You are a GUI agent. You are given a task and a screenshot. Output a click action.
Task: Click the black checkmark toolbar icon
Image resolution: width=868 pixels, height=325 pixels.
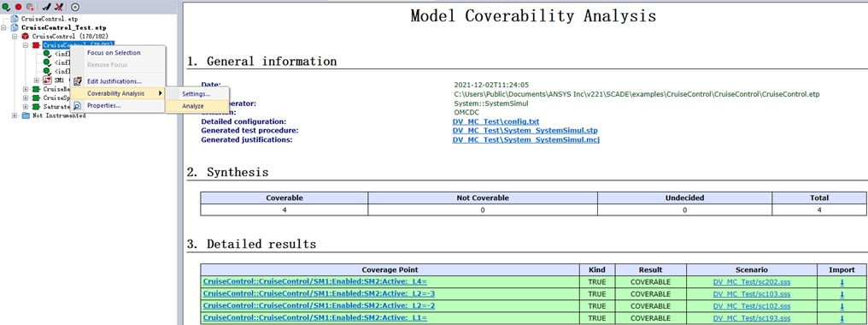(x=46, y=7)
